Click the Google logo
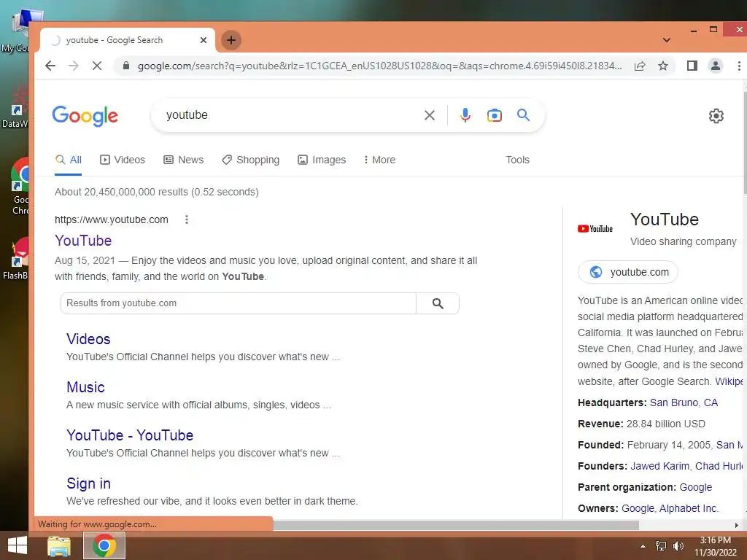Viewport: 747px width, 560px height. pos(85,116)
